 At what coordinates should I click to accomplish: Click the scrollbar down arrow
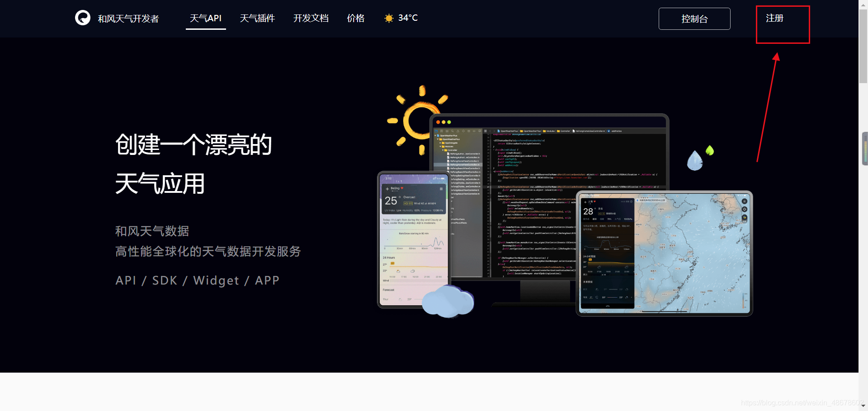pos(863,406)
